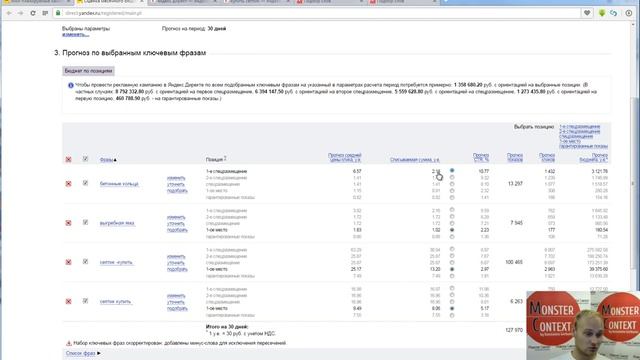
Task: Click подобрать link for септик -купить
Action: [177, 269]
